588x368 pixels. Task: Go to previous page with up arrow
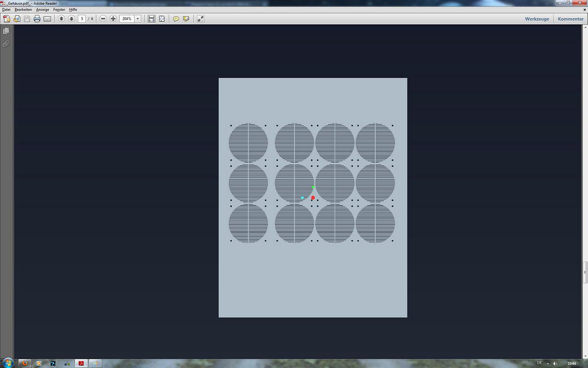click(61, 19)
